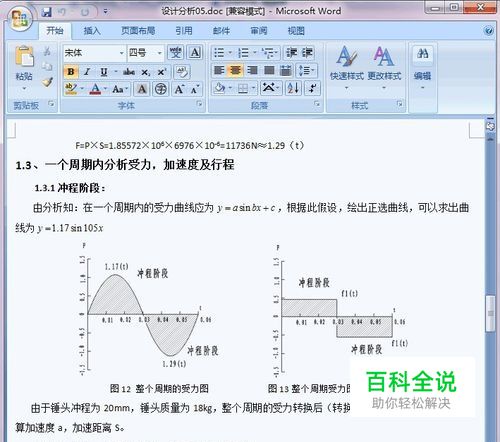Toggle subscript formatting
This screenshot has height=442, width=500.
click(x=145, y=72)
